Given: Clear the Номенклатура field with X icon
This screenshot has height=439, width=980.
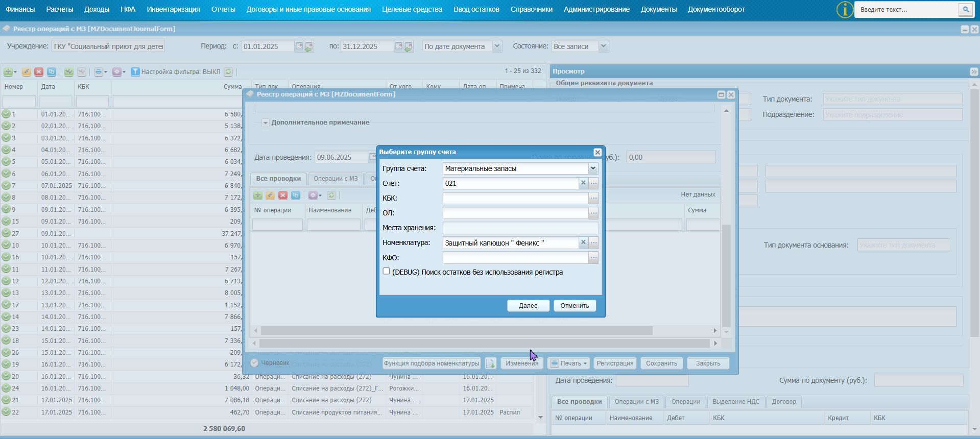Looking at the screenshot, I should click(583, 242).
